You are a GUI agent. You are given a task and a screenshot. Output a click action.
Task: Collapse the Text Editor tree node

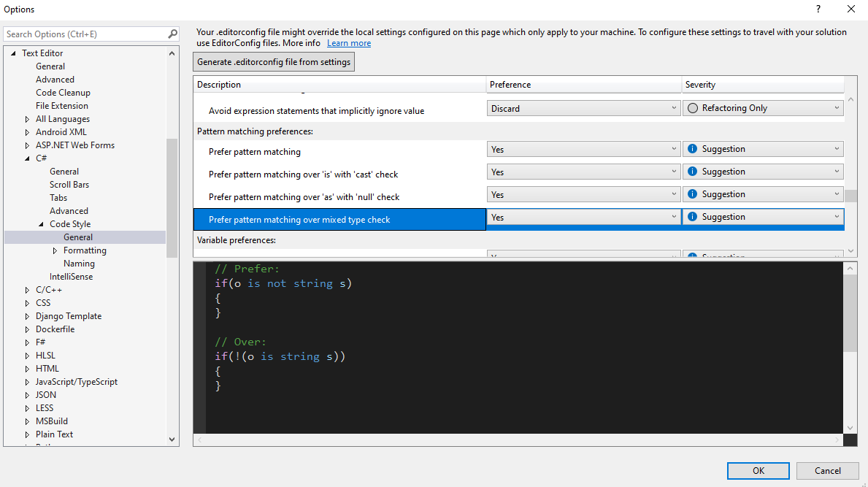pyautogui.click(x=13, y=53)
